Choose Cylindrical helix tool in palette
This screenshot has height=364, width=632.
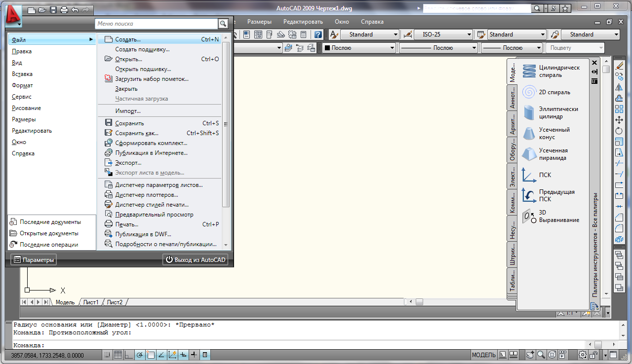click(551, 72)
